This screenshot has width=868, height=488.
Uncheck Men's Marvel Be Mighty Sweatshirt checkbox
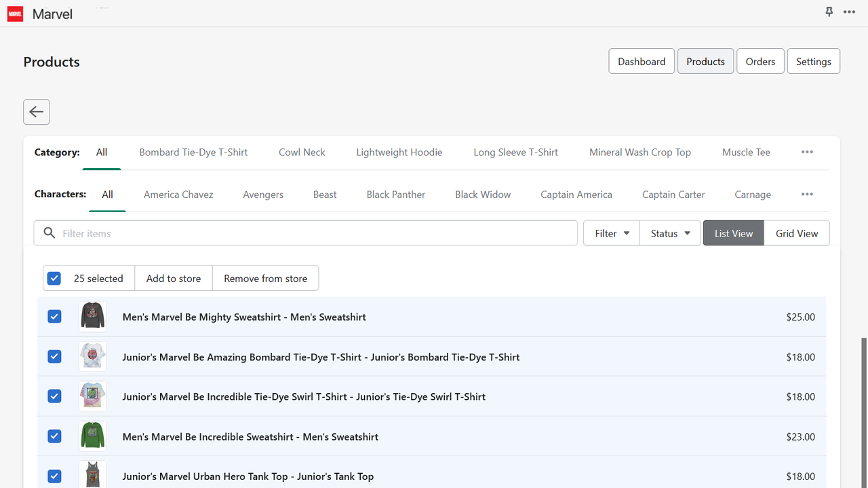[x=54, y=317]
